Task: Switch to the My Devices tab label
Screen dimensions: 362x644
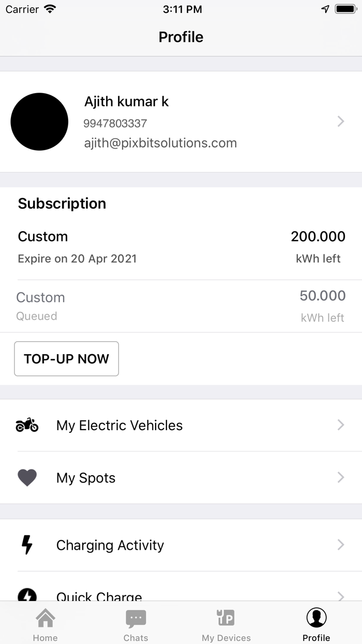Action: coord(226,638)
